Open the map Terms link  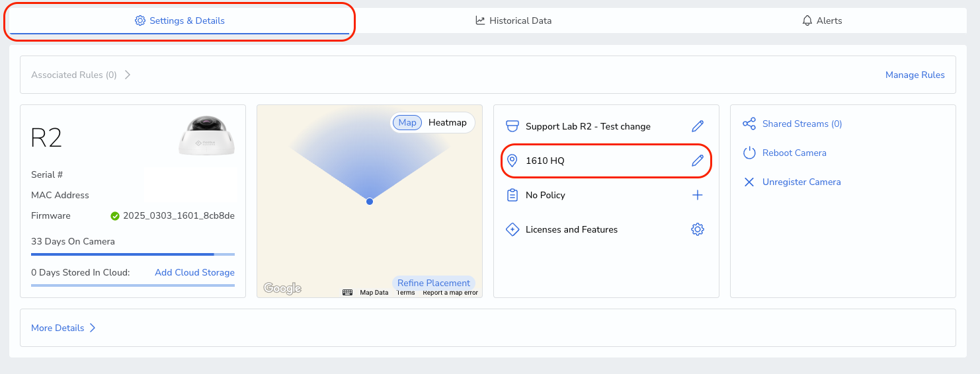pyautogui.click(x=406, y=293)
